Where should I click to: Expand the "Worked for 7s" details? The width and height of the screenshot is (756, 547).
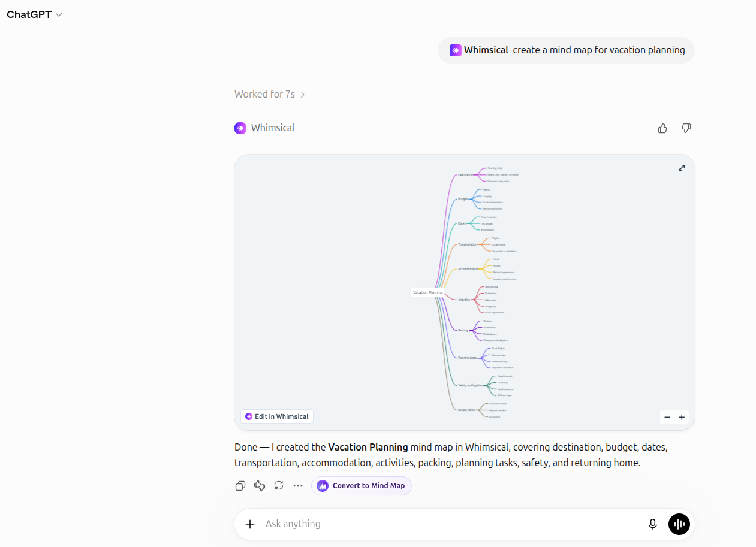click(x=270, y=94)
